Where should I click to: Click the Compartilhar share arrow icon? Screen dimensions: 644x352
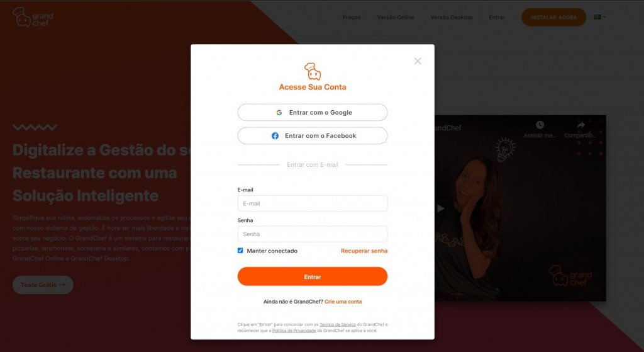pyautogui.click(x=580, y=125)
